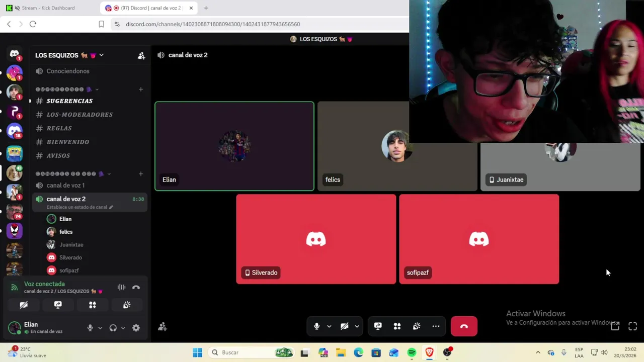
Task: Reload the Discord page
Action: coord(33,24)
